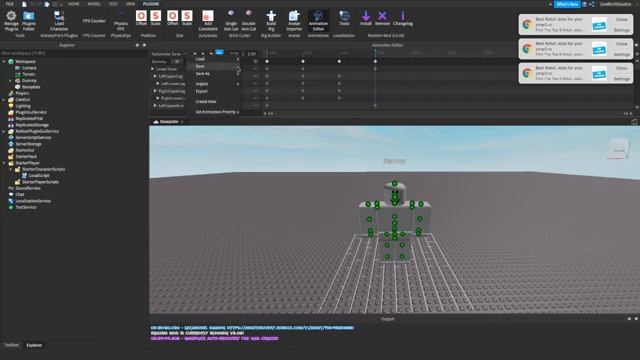The image size is (640, 360).
Task: Open Set Animation Priority submenu
Action: (213, 112)
